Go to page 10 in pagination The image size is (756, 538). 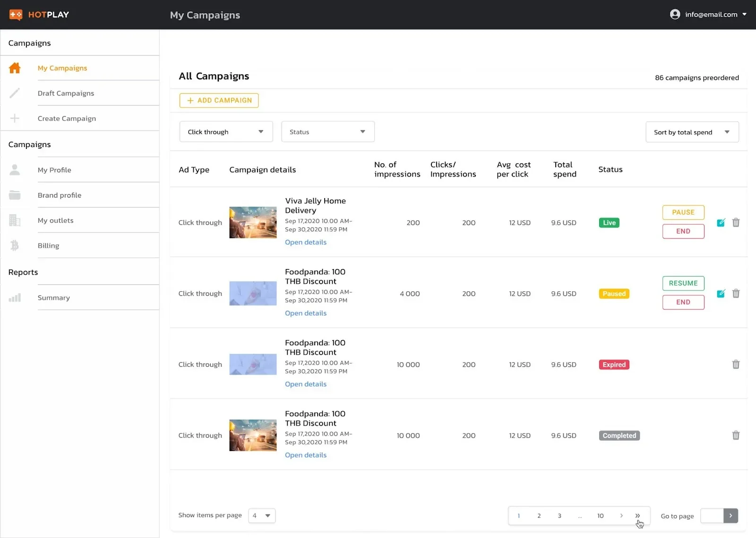tap(601, 516)
